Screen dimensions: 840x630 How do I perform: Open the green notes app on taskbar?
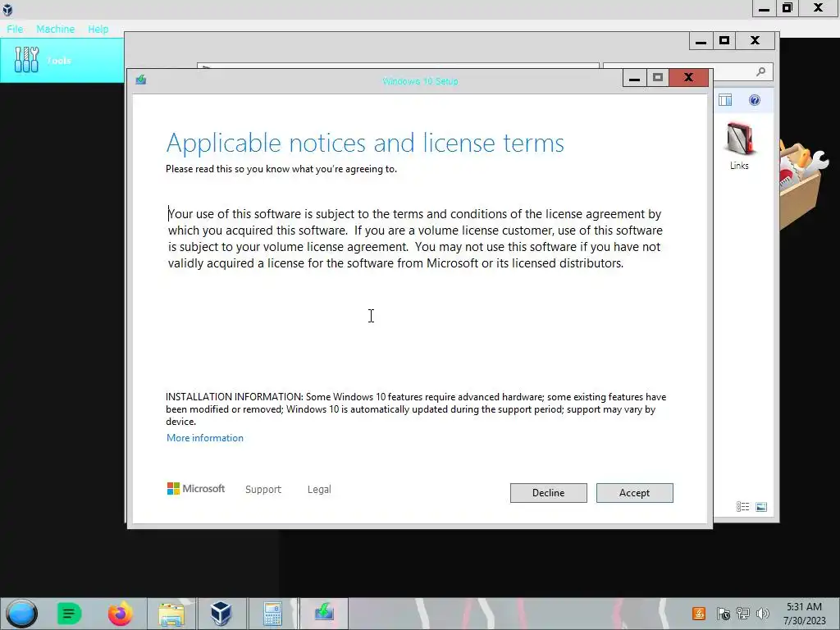69,614
